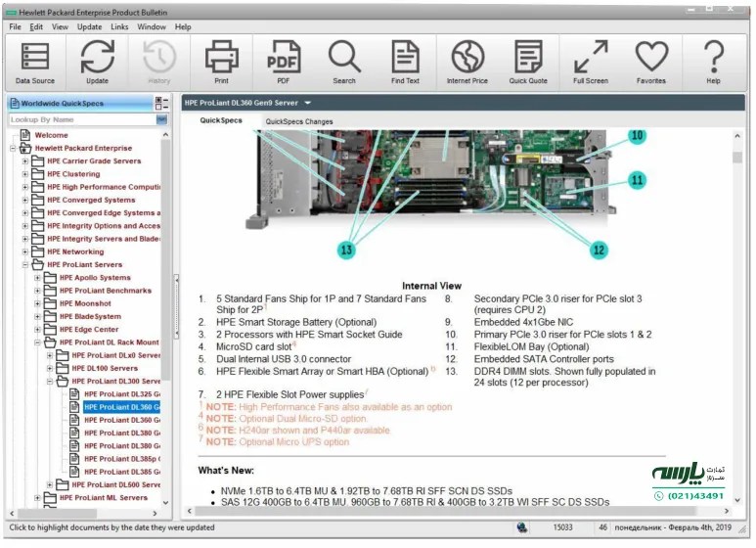Viewport: 756px width, 548px height.
Task: Expand the HPE Networking node
Action: (25, 251)
